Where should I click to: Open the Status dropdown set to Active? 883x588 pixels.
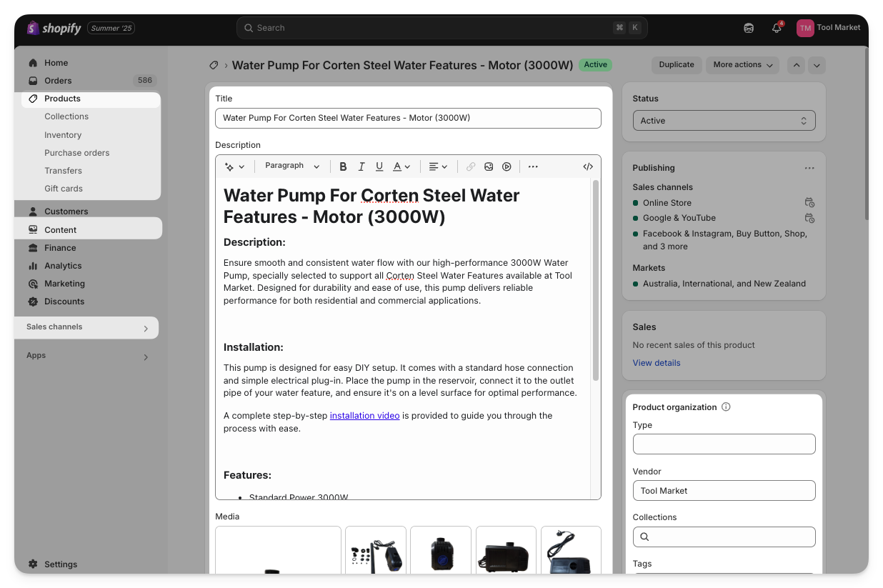724,121
